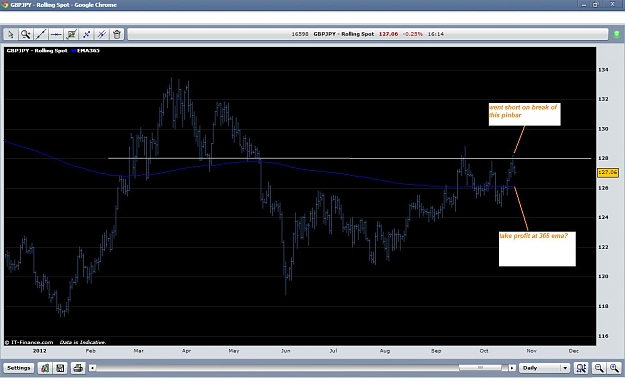Click the EMA365 indicator legend label
The image size is (625, 391).
click(x=86, y=51)
